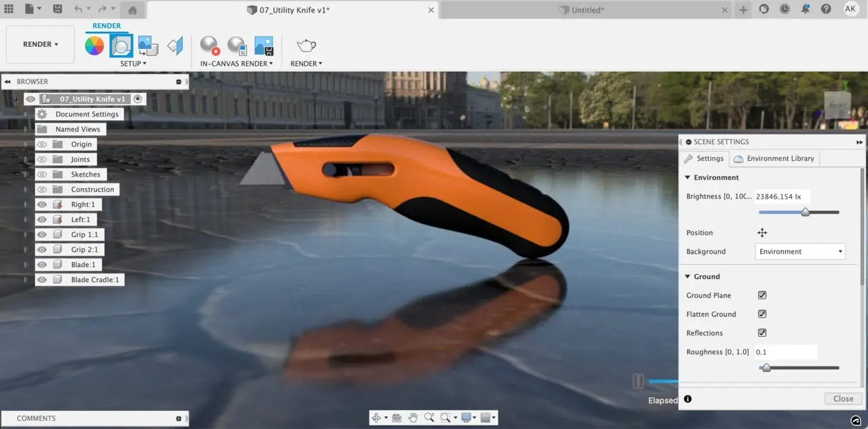The height and width of the screenshot is (429, 868).
Task: Select the Scene Settings toolbar icon
Action: 121,45
